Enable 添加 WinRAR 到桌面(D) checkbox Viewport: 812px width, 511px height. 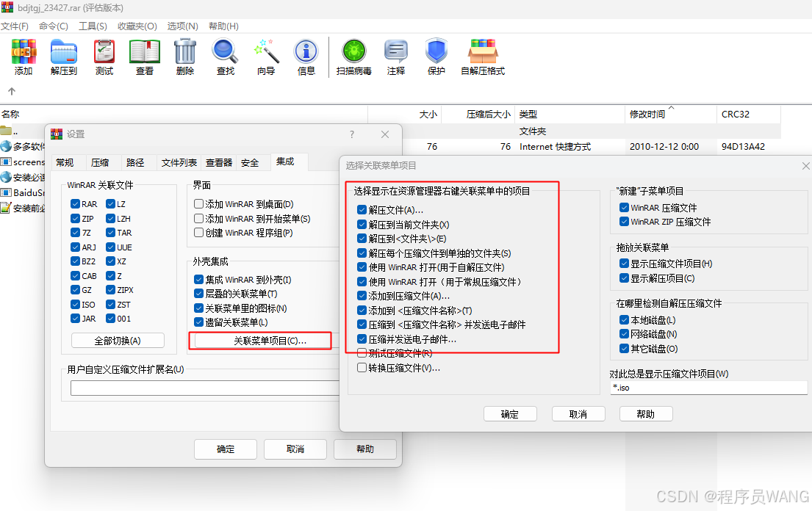point(198,204)
